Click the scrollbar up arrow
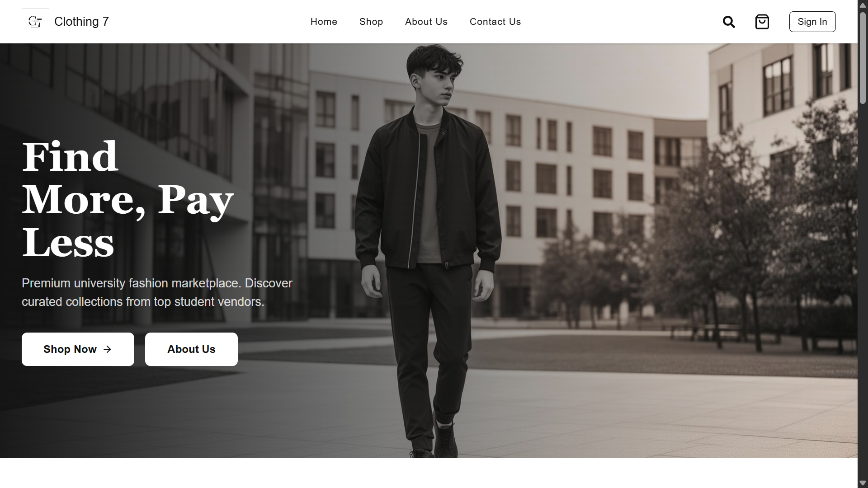The height and width of the screenshot is (488, 868). 863,5
